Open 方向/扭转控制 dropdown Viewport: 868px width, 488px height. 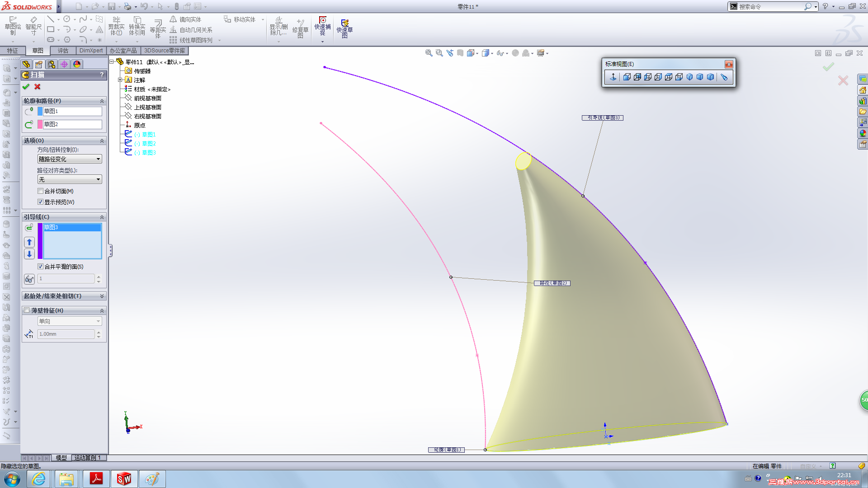point(70,159)
